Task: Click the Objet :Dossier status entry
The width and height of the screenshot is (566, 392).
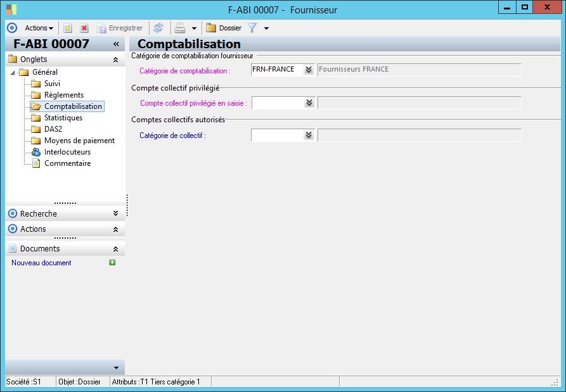Action: [79, 381]
